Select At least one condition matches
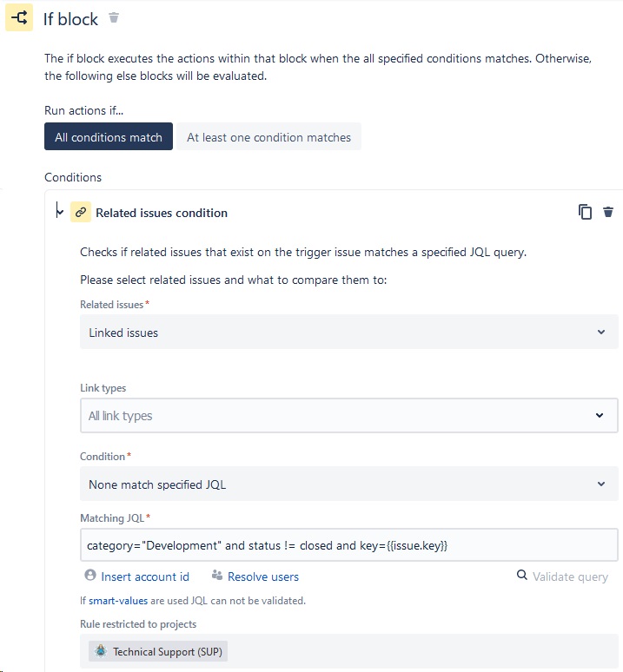623x672 pixels. [x=268, y=136]
